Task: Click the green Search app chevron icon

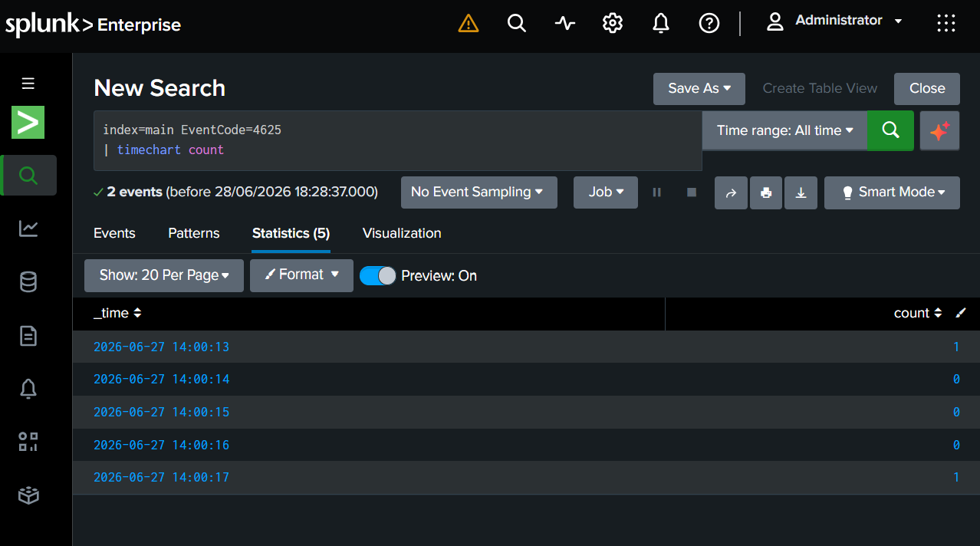Action: [28, 123]
